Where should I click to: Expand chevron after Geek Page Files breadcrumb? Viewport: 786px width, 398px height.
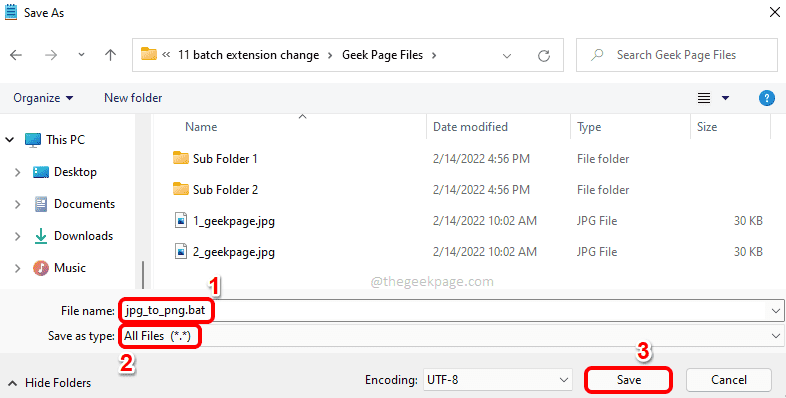(434, 55)
